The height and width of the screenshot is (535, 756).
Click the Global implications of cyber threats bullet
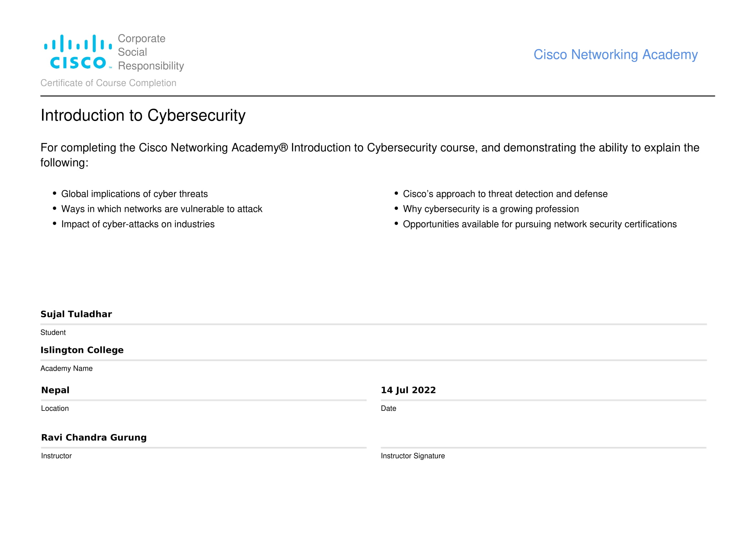click(134, 194)
